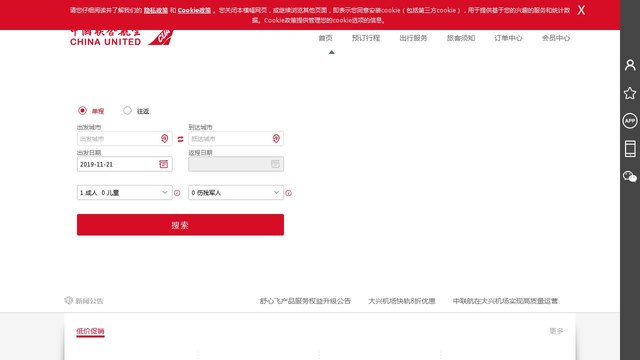The width and height of the screenshot is (640, 360).
Task: Open the 隐私政策 link in banner
Action: click(x=156, y=10)
